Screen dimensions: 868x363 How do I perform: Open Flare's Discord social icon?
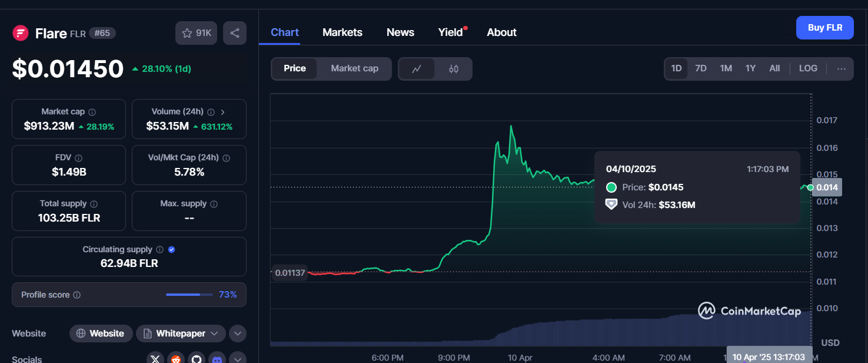pos(217,359)
